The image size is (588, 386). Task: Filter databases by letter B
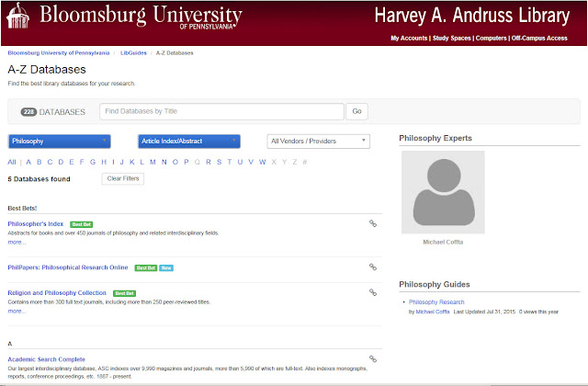click(x=39, y=162)
